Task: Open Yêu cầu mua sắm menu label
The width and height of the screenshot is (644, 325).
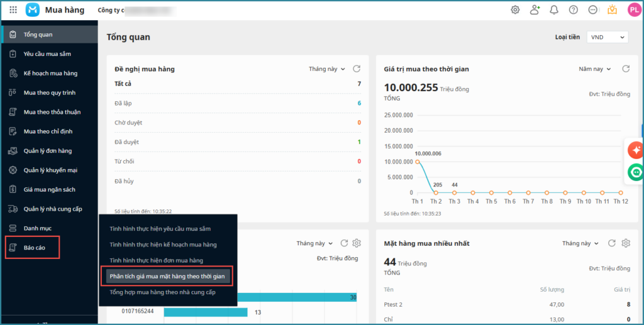Action: pos(47,54)
